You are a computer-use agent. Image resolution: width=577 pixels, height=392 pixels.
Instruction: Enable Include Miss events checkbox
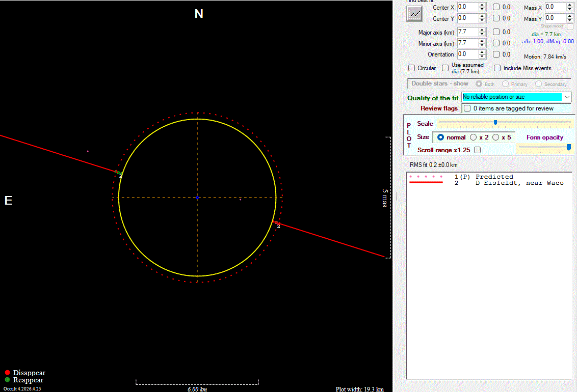[x=497, y=68]
